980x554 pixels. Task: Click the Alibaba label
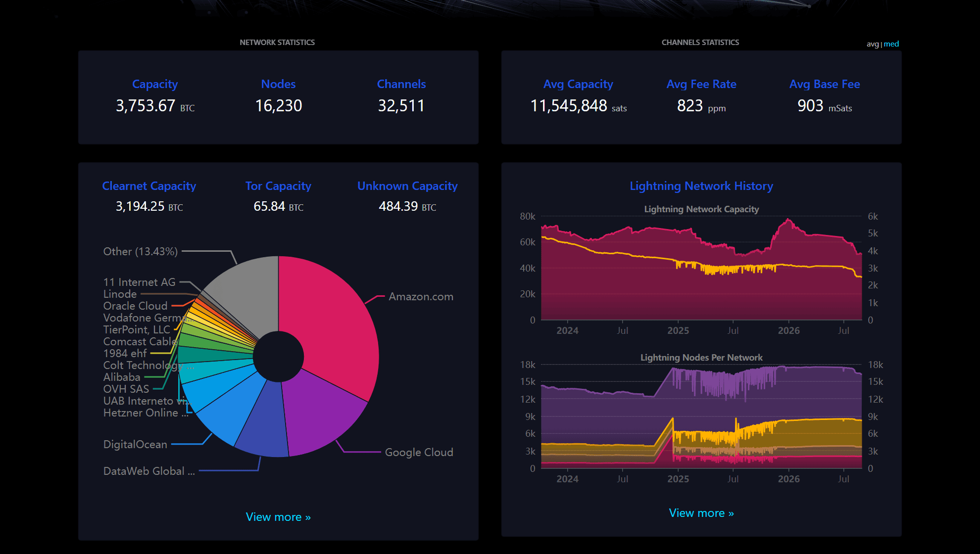point(122,377)
